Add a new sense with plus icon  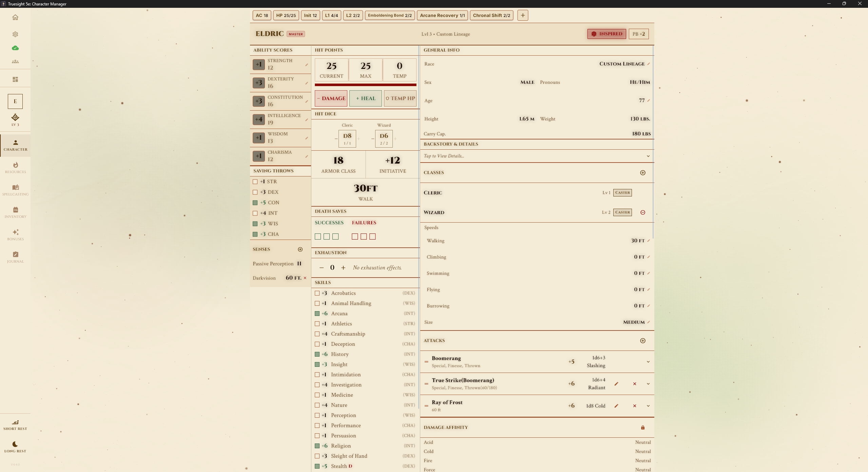[x=300, y=249]
